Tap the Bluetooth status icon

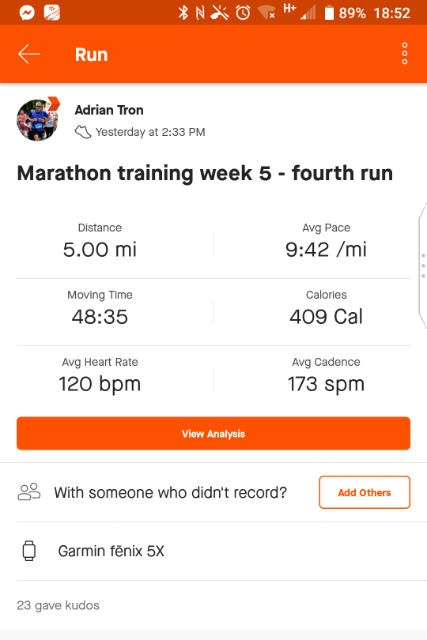coord(183,13)
